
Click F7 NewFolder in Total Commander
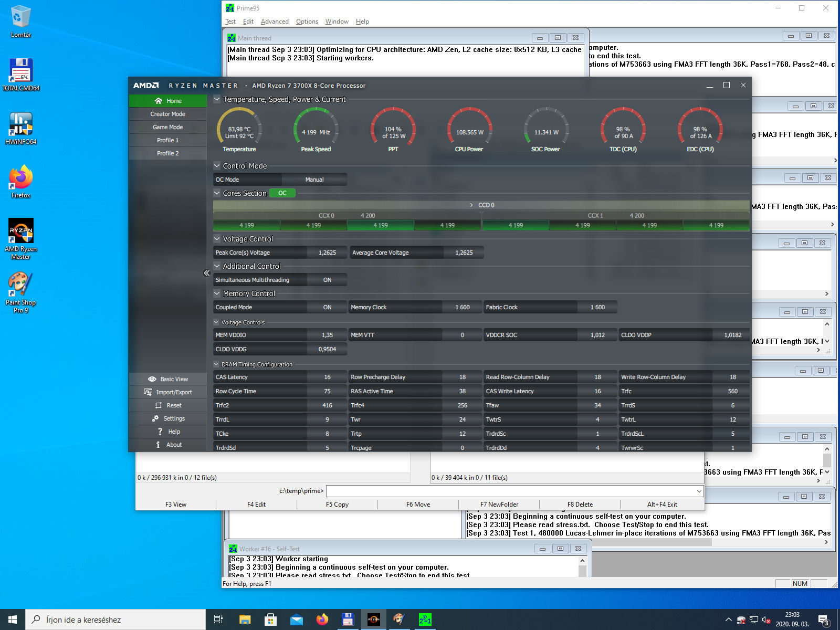[x=499, y=505]
